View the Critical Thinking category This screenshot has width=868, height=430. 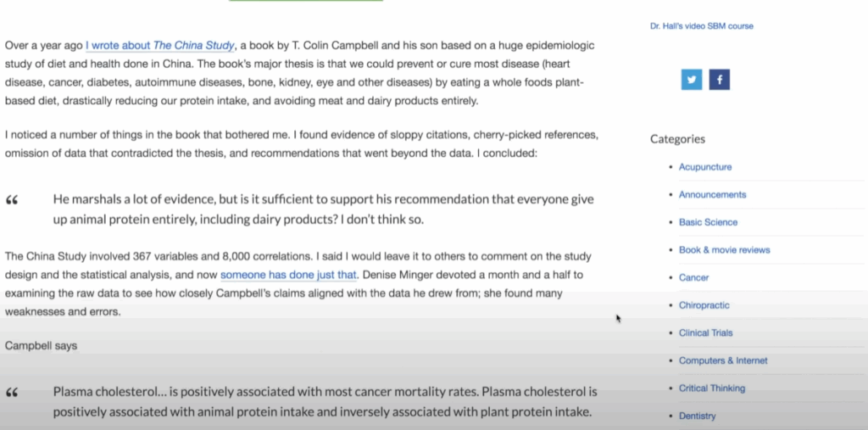click(712, 388)
